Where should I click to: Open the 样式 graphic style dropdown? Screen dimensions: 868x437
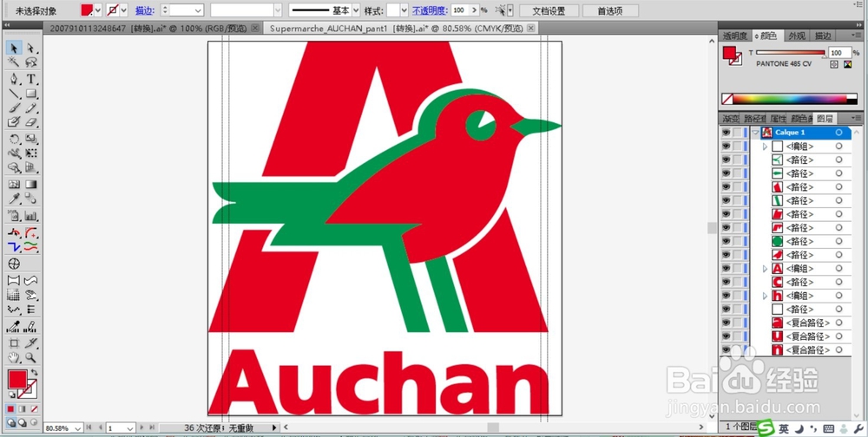[x=404, y=10]
